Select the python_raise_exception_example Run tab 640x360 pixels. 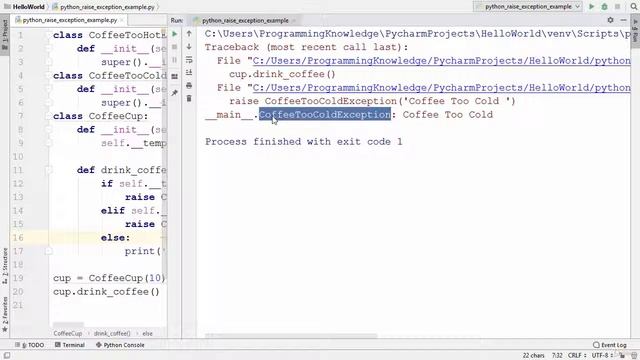tap(245, 20)
